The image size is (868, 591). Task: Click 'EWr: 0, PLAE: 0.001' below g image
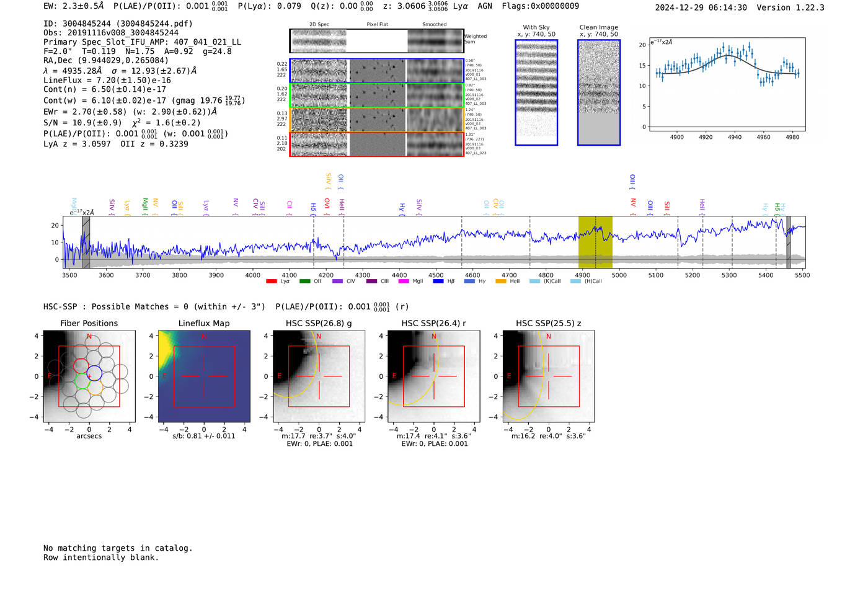pos(319,444)
